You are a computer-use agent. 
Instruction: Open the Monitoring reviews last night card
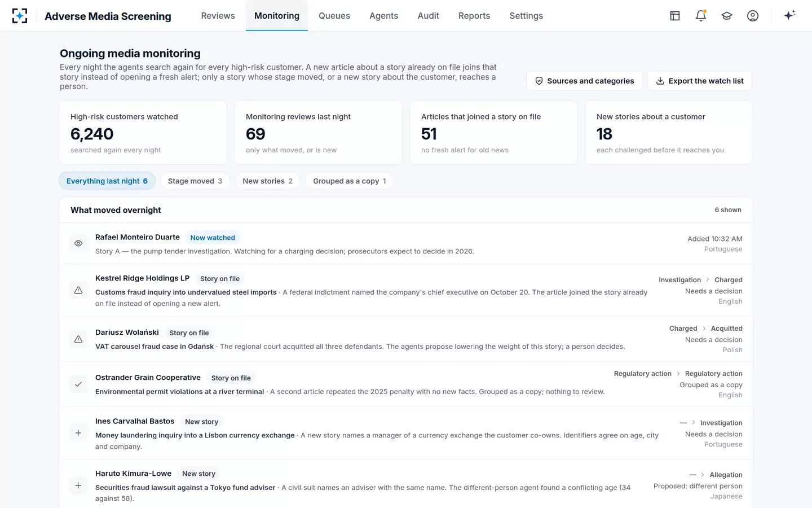click(x=318, y=133)
